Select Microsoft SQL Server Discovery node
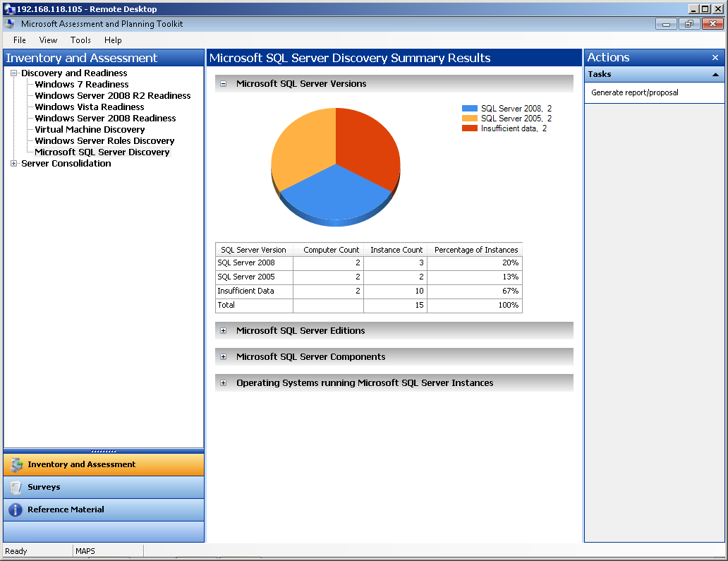728x561 pixels. coord(102,152)
